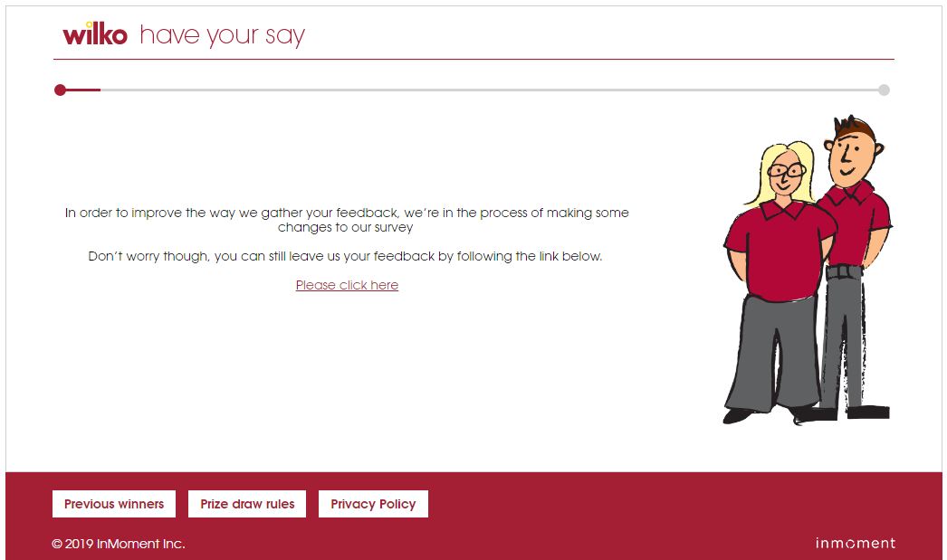The height and width of the screenshot is (560, 947).
Task: Click the filled red progress segment
Action: 82,90
